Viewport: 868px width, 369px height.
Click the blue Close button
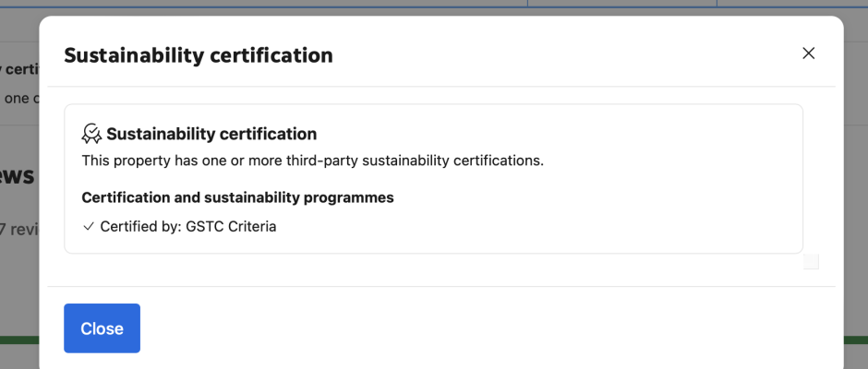[102, 328]
